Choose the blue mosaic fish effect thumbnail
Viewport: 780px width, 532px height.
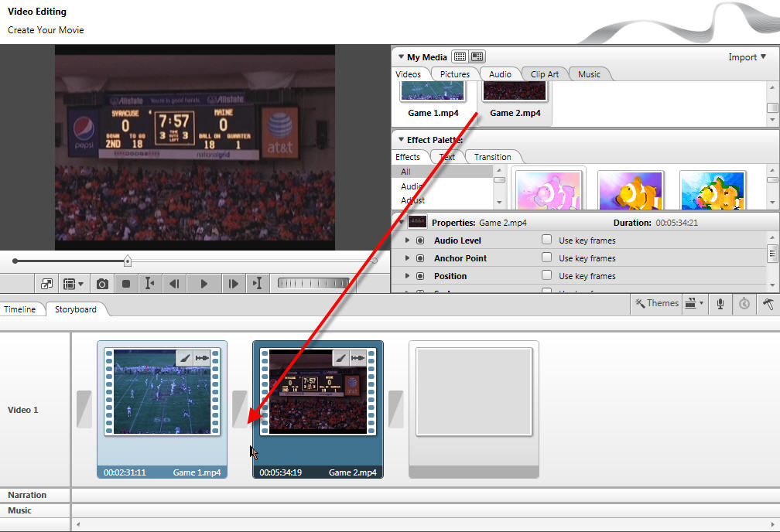click(713, 189)
